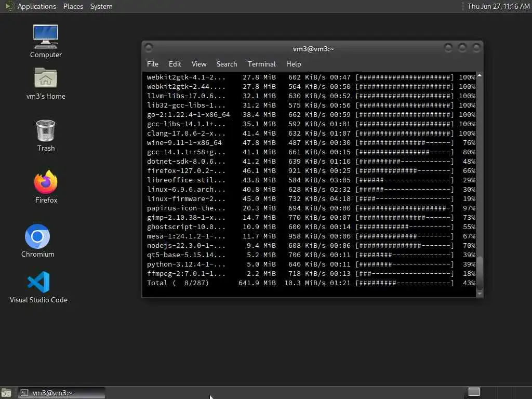Click the dotnet-sdk-8.0.6... text
Screen dimensions: 532x399
coord(186,162)
